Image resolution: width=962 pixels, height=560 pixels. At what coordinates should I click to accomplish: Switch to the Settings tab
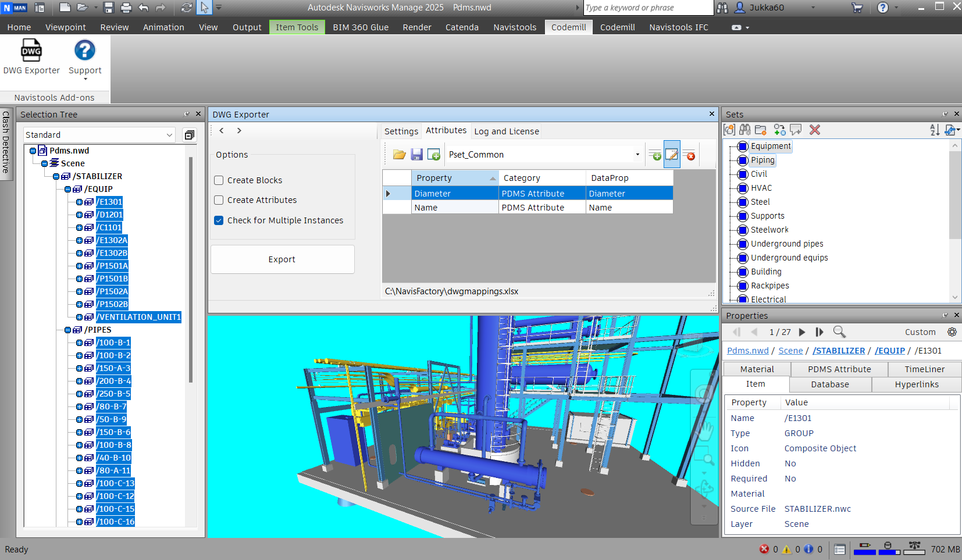(x=401, y=131)
